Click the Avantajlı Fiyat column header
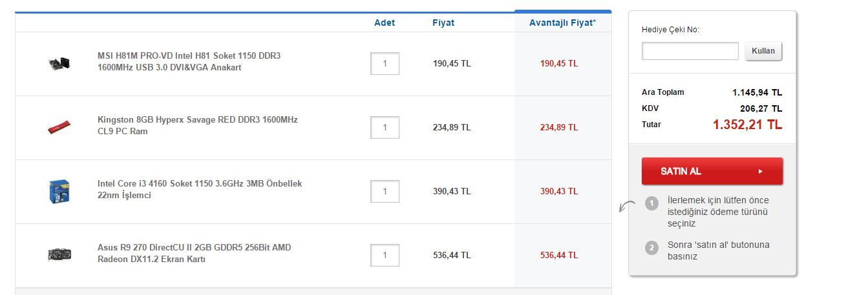The width and height of the screenshot is (868, 295). click(x=562, y=23)
